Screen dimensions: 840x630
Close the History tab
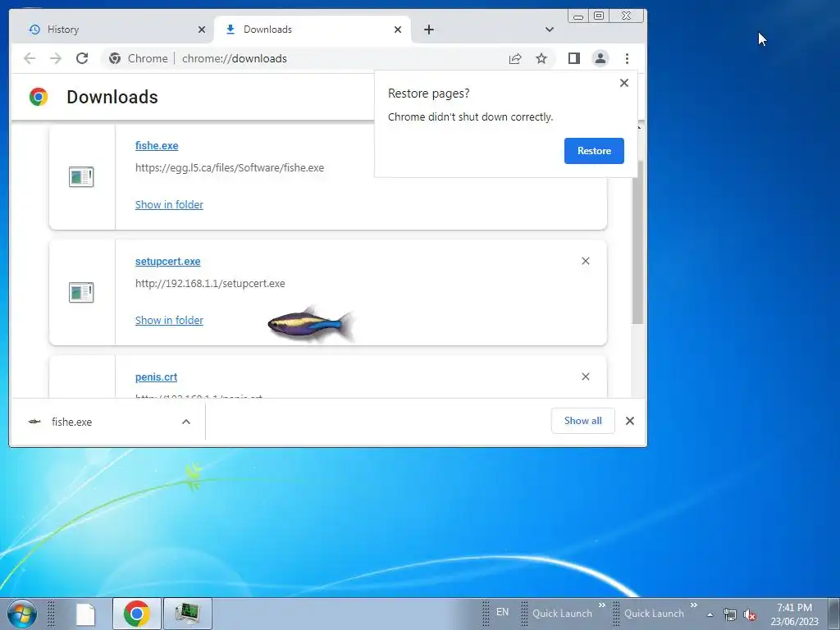pyautogui.click(x=202, y=30)
